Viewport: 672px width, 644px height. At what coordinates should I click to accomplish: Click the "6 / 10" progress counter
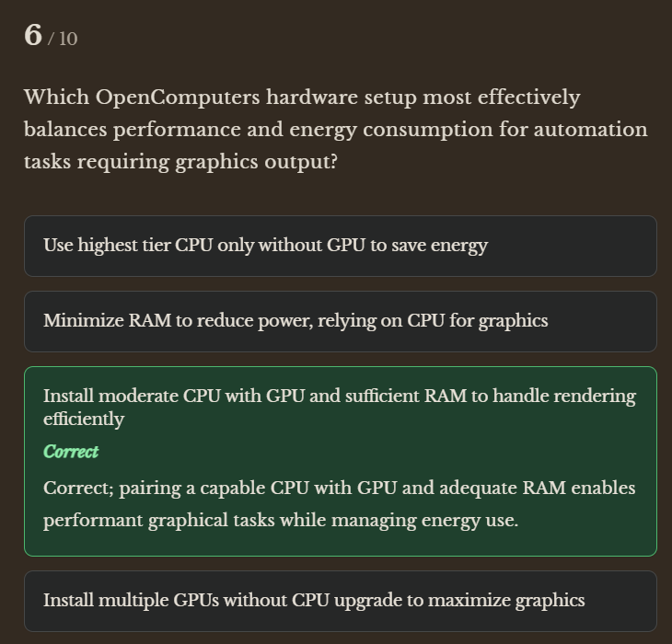tap(51, 36)
